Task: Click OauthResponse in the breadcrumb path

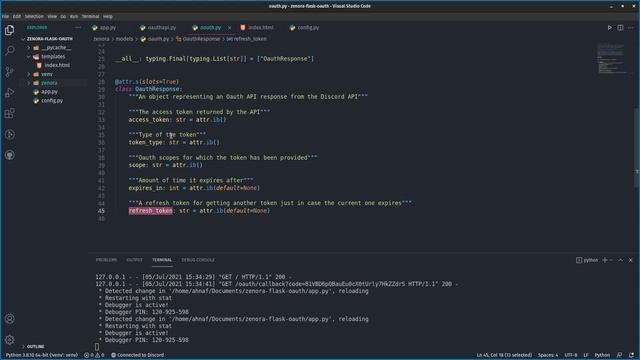Action: pos(201,39)
